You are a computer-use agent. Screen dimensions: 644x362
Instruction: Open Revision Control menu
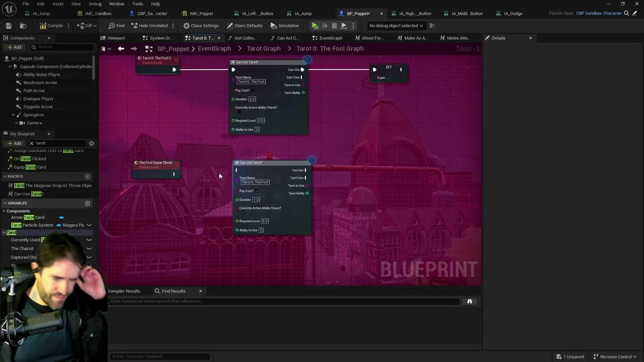click(615, 356)
